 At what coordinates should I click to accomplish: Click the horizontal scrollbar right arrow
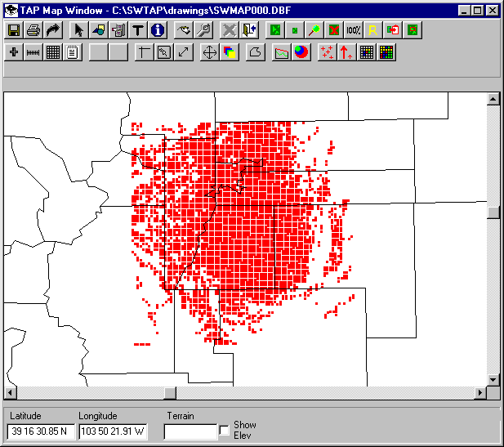click(480, 392)
